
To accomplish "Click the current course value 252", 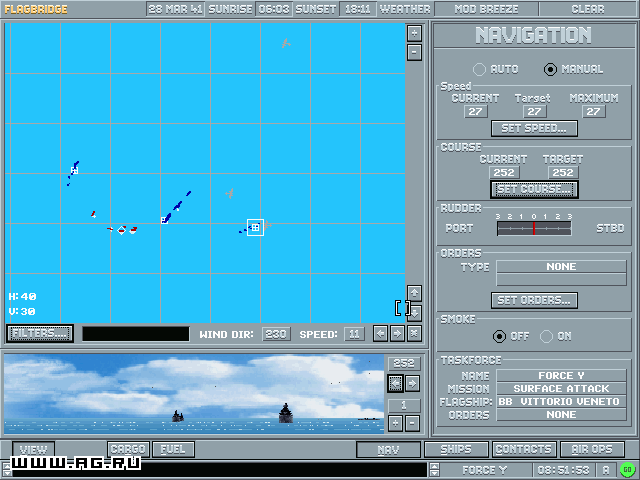I will (504, 172).
